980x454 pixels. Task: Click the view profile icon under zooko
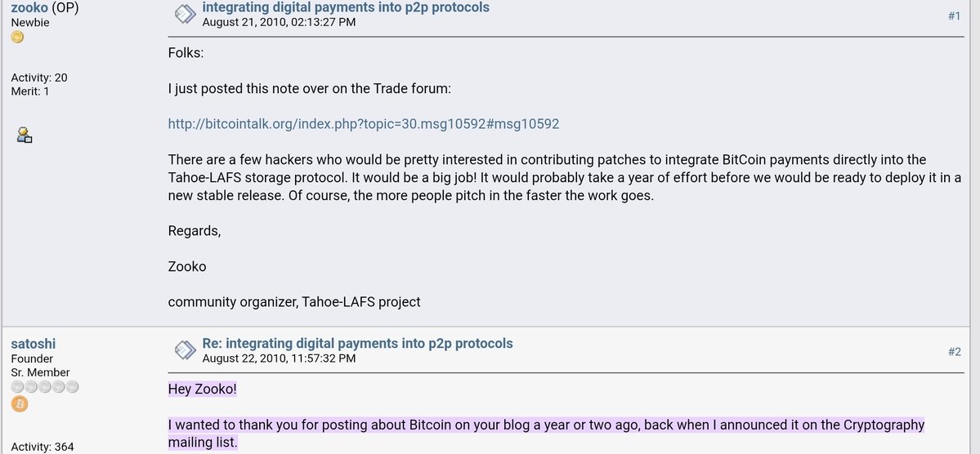pyautogui.click(x=25, y=135)
